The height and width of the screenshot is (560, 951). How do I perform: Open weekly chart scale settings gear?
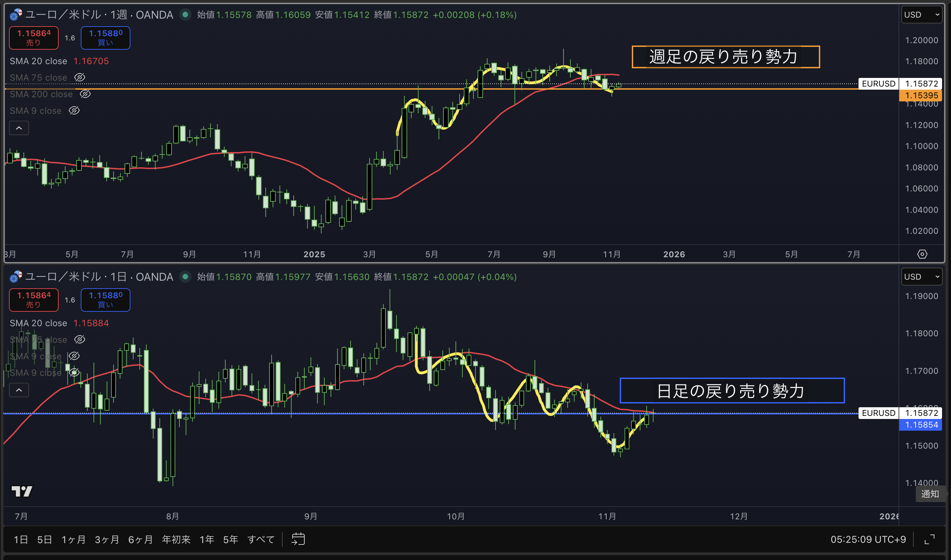[x=922, y=254]
